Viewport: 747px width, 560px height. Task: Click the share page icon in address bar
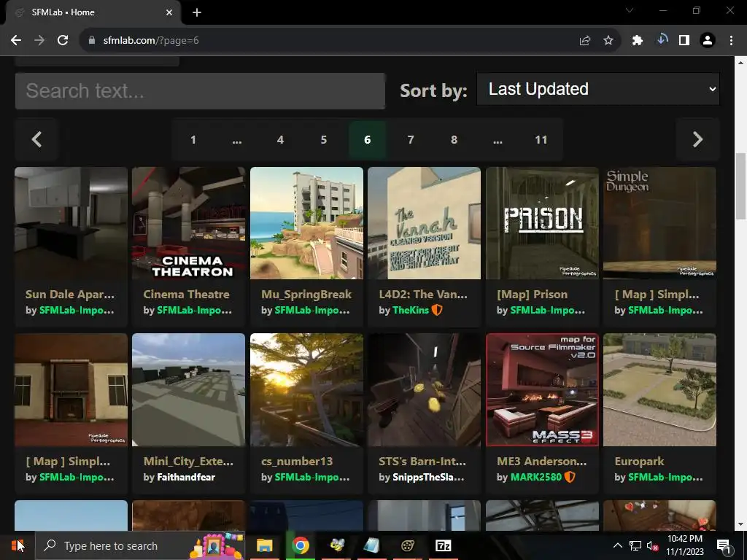(x=585, y=41)
